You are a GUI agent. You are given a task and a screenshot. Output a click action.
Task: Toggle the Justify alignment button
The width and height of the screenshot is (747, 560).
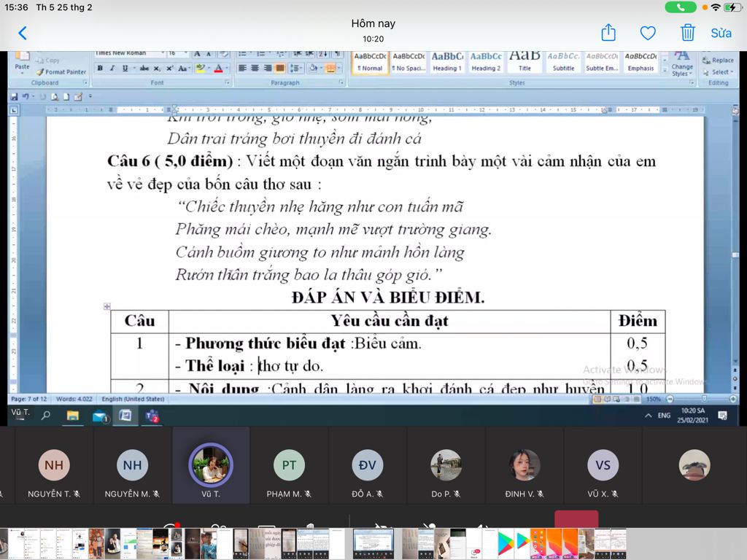point(280,68)
